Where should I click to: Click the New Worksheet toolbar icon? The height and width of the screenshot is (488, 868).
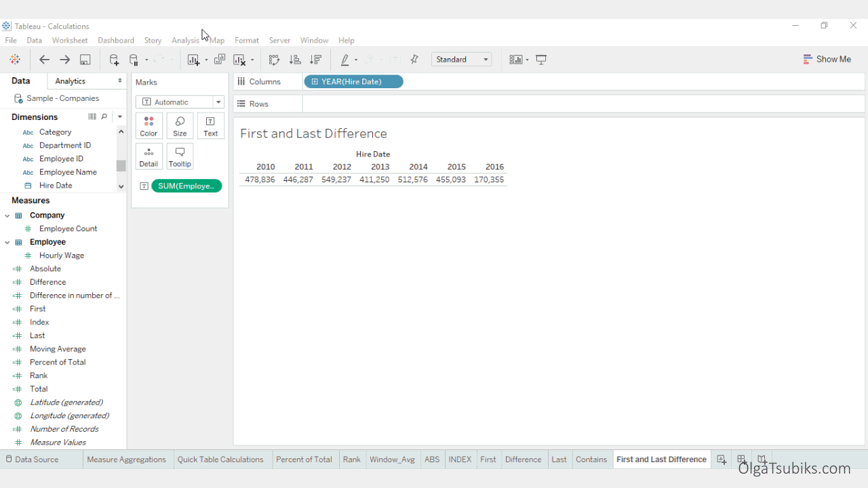click(193, 60)
